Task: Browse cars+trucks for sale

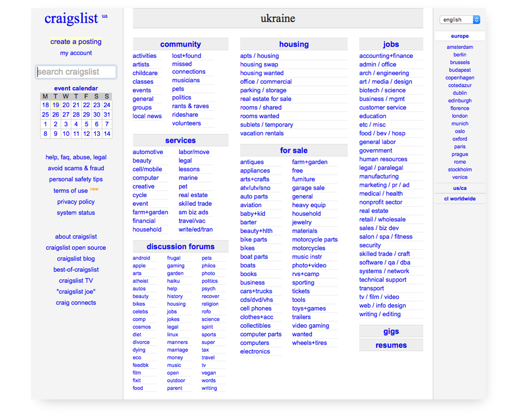Action: [256, 291]
